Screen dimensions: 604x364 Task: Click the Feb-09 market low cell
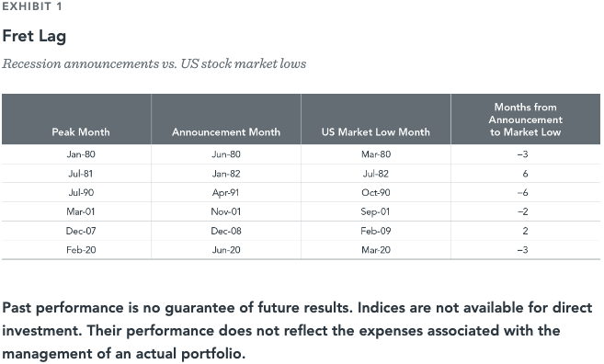click(376, 231)
